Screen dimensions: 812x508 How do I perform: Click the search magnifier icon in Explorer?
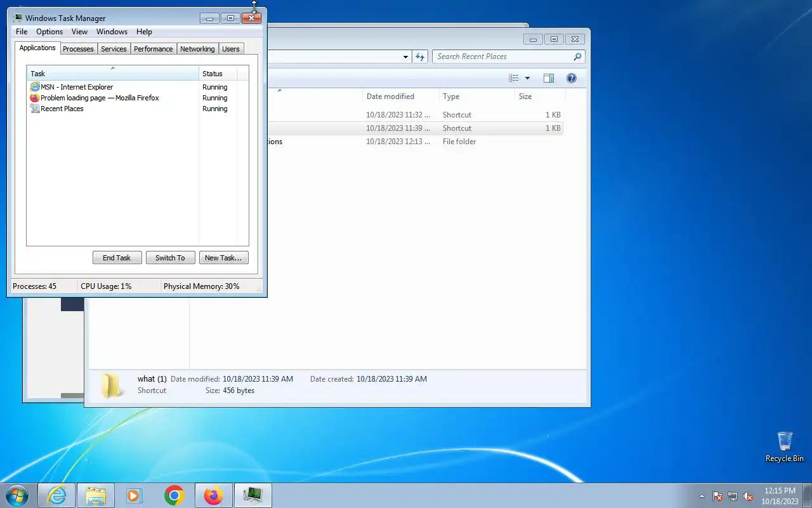pos(577,57)
